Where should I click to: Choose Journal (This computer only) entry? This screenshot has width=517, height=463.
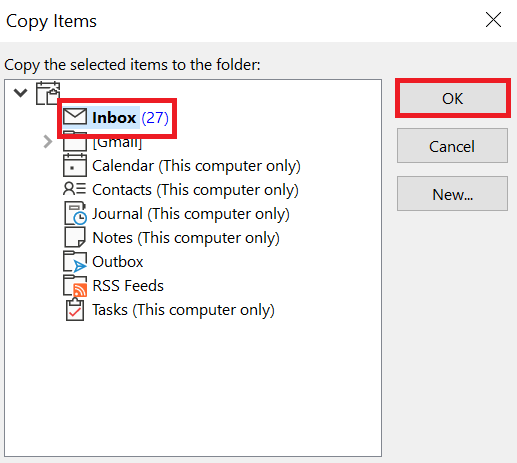[x=191, y=214]
